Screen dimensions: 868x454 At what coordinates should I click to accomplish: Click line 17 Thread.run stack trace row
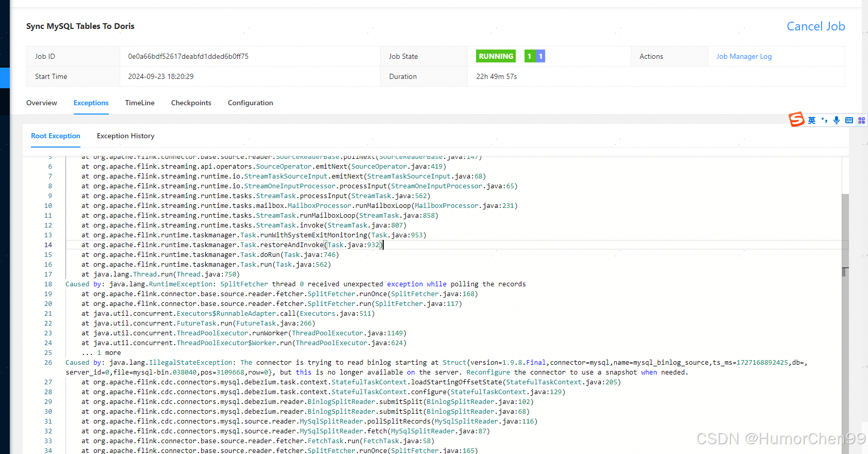(160, 274)
